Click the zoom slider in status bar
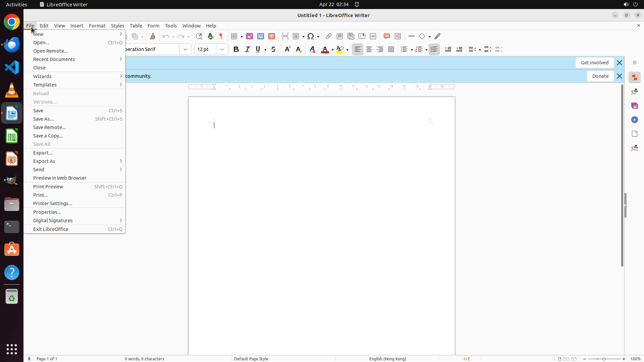 point(604,359)
